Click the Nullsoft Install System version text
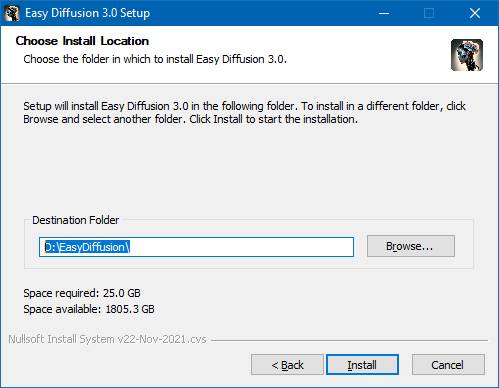 coord(107,339)
